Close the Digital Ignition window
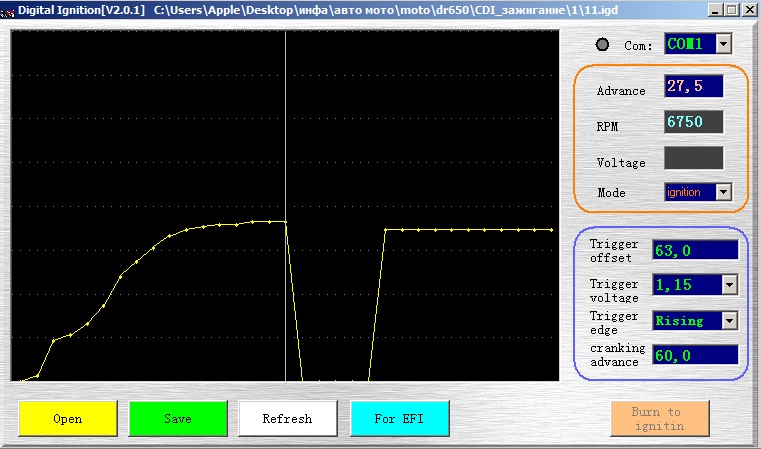 click(x=750, y=10)
